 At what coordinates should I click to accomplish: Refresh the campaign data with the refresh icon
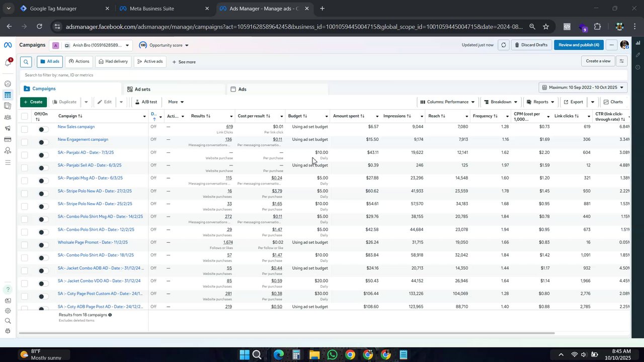point(503,45)
